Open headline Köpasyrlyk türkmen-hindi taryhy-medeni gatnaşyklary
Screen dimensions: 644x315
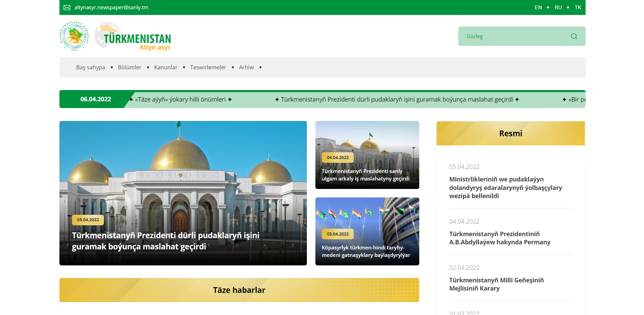pos(366,251)
